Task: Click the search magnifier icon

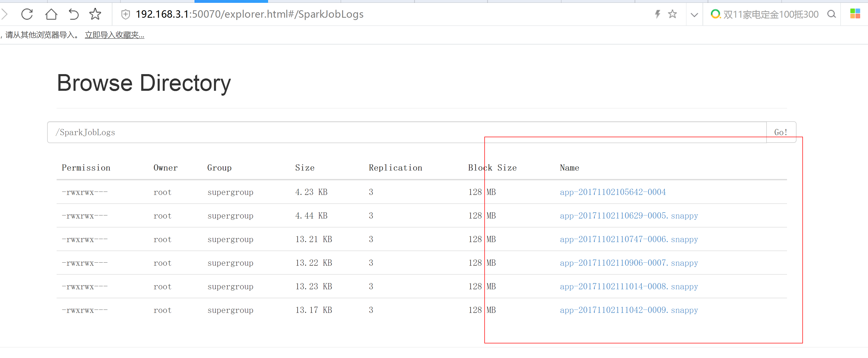Action: click(832, 14)
